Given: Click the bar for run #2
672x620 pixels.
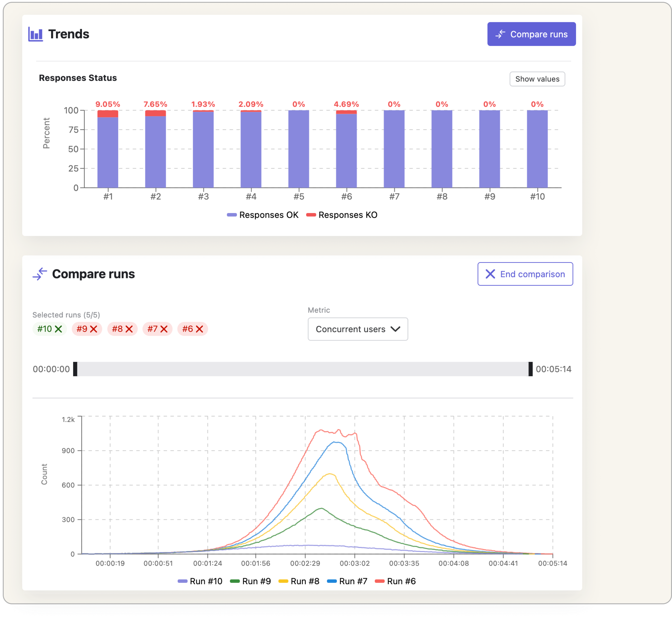Looking at the screenshot, I should [155, 149].
